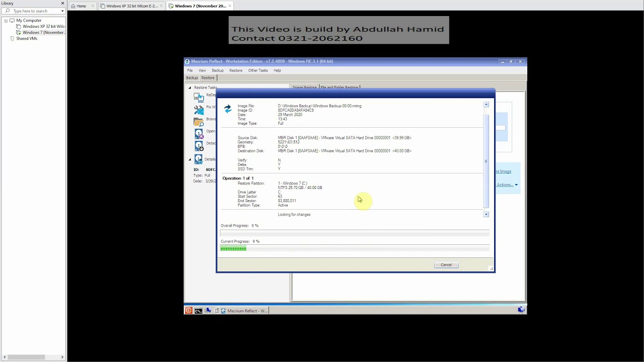Click the Details disk icon in sidebar
644x362 pixels.
(199, 159)
